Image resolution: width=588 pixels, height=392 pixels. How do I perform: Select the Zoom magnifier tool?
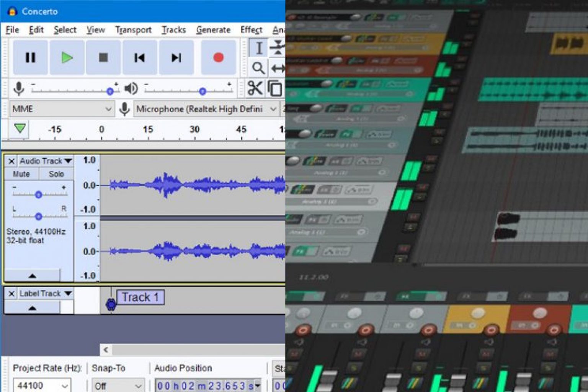tap(258, 69)
